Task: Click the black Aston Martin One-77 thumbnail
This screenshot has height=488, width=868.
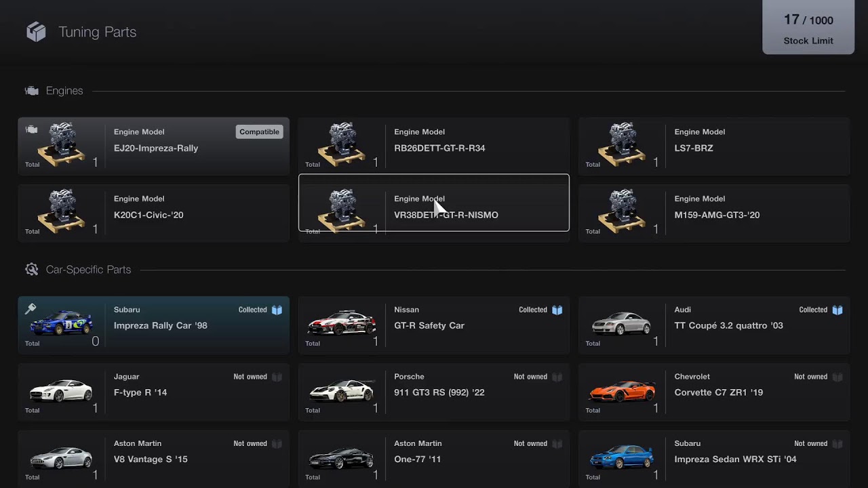Action: tap(342, 458)
